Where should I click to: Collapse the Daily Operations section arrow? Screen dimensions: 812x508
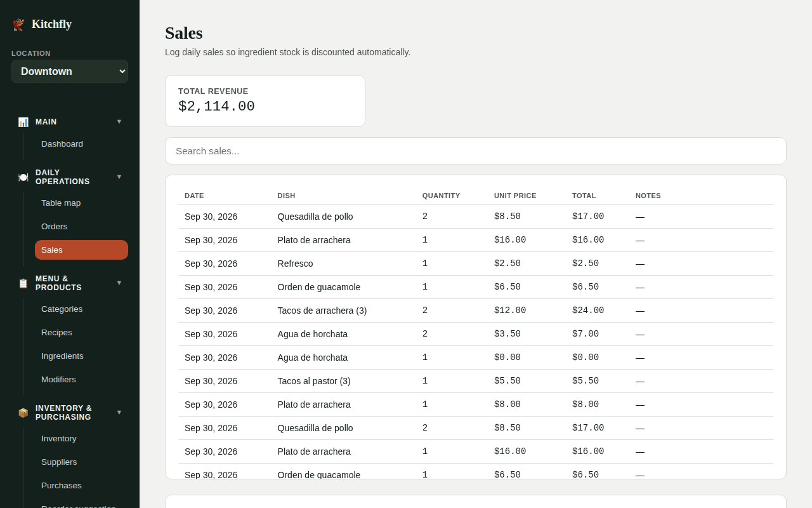click(119, 177)
